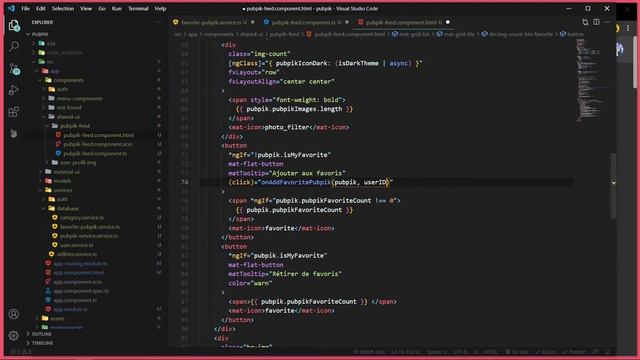Click the feedback icon in status bar

click(x=596, y=352)
